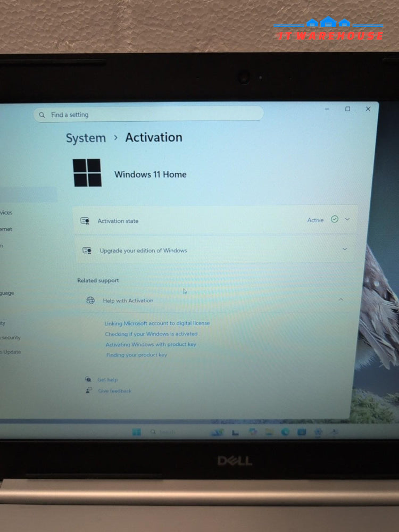Open Checking if your Windows is activated

tap(151, 334)
